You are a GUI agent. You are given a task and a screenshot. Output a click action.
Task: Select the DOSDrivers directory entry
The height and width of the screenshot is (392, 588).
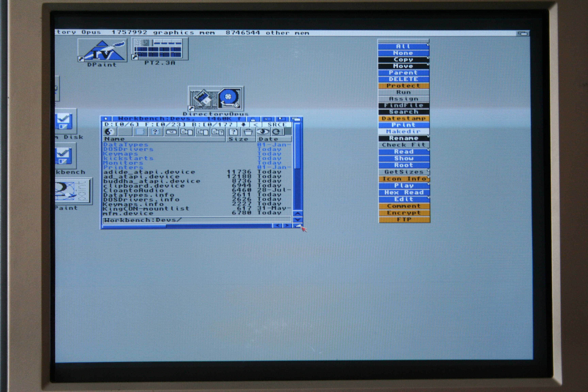[x=128, y=149]
